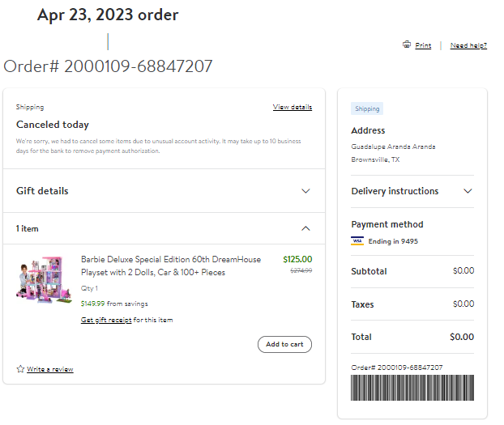Expand Delivery instructions chevron
The height and width of the screenshot is (425, 504).
[468, 191]
